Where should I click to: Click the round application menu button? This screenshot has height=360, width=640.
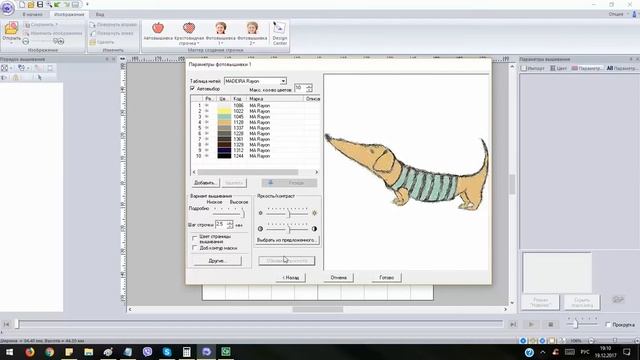click(7, 7)
